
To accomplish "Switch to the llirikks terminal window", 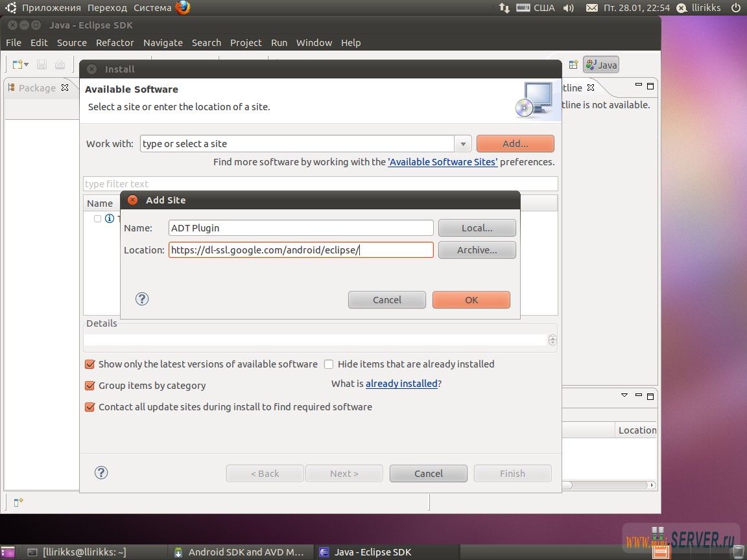I will (78, 552).
